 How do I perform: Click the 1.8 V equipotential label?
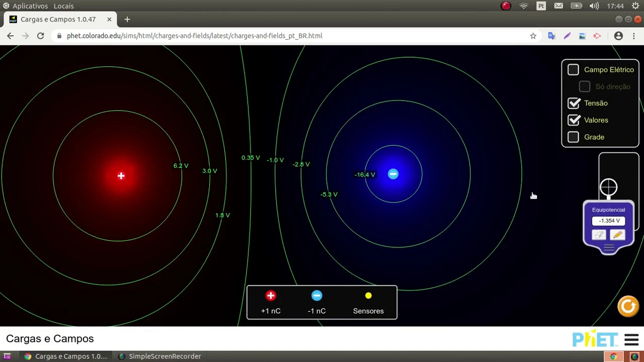click(x=222, y=215)
